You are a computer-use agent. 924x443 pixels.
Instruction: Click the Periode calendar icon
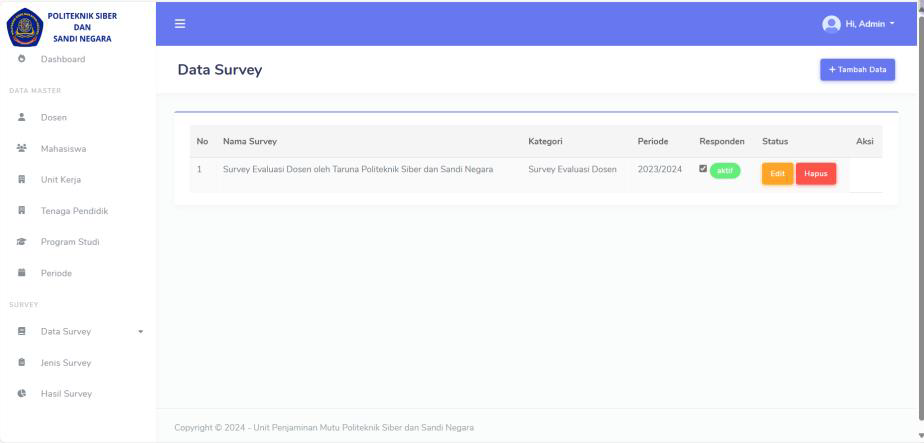(x=21, y=273)
